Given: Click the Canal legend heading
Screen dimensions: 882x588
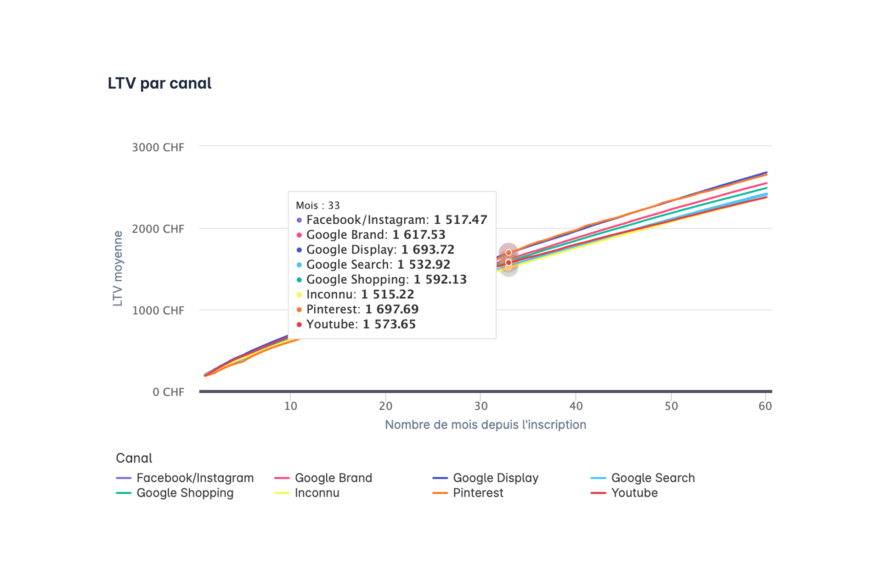Looking at the screenshot, I should coord(134,458).
